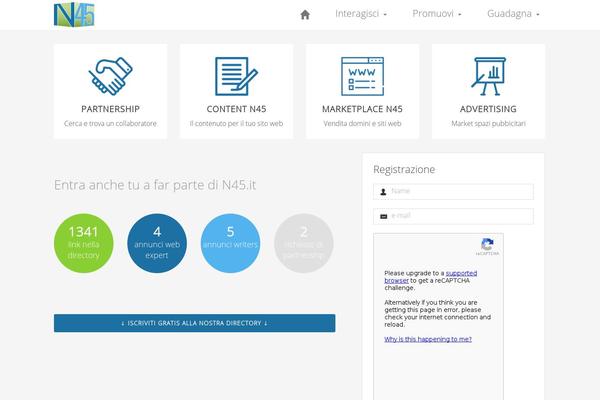Image resolution: width=600 pixels, height=400 pixels.
Task: Expand the Promuovi dropdown menu
Action: [x=437, y=14]
